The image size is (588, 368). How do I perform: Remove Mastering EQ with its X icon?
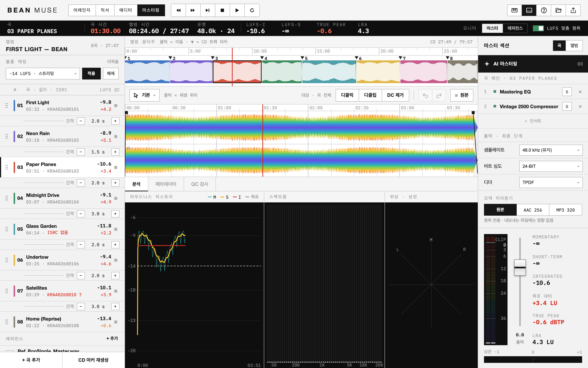[x=580, y=92]
